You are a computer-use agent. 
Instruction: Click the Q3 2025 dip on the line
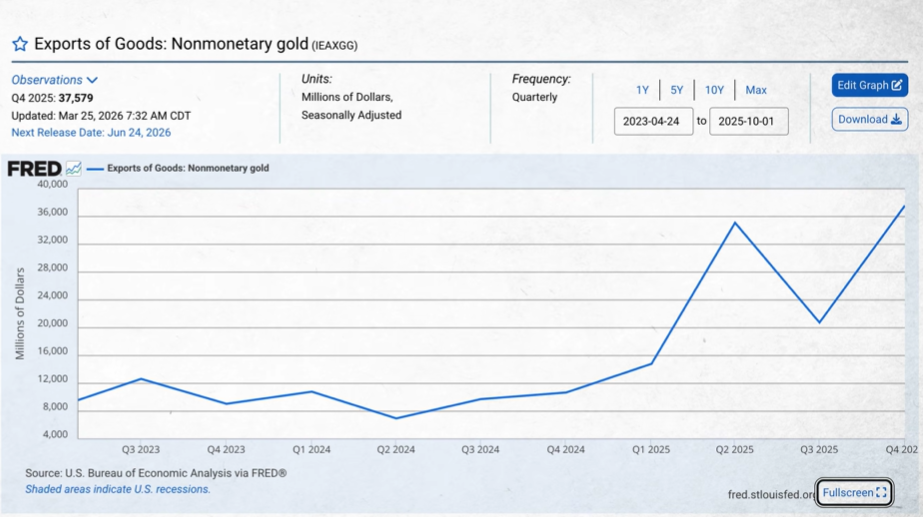(x=819, y=322)
